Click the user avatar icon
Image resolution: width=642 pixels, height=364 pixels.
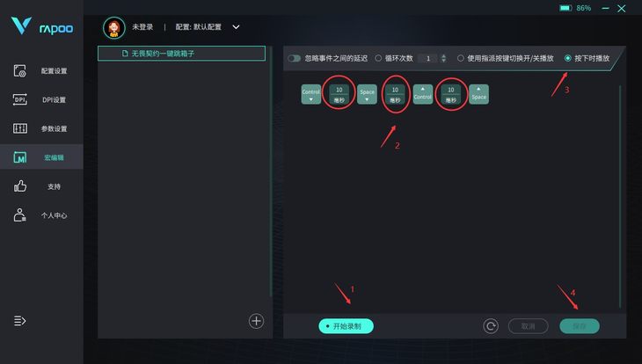pos(114,27)
